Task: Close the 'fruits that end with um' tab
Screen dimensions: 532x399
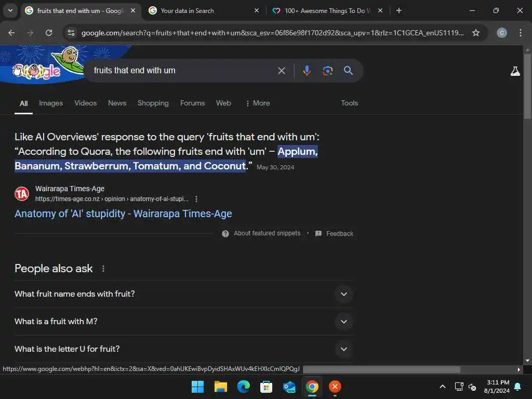Action: [133, 10]
